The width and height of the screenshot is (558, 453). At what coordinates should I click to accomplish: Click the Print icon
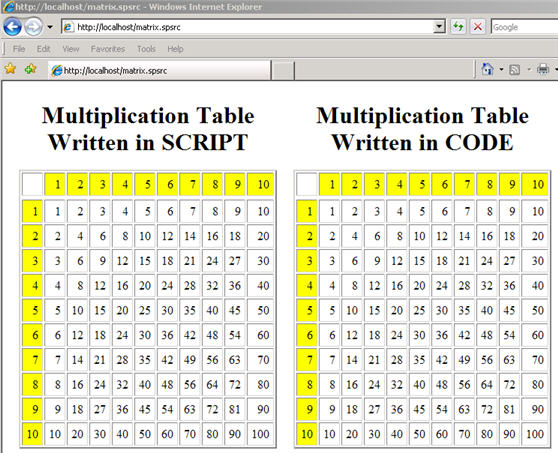point(543,69)
